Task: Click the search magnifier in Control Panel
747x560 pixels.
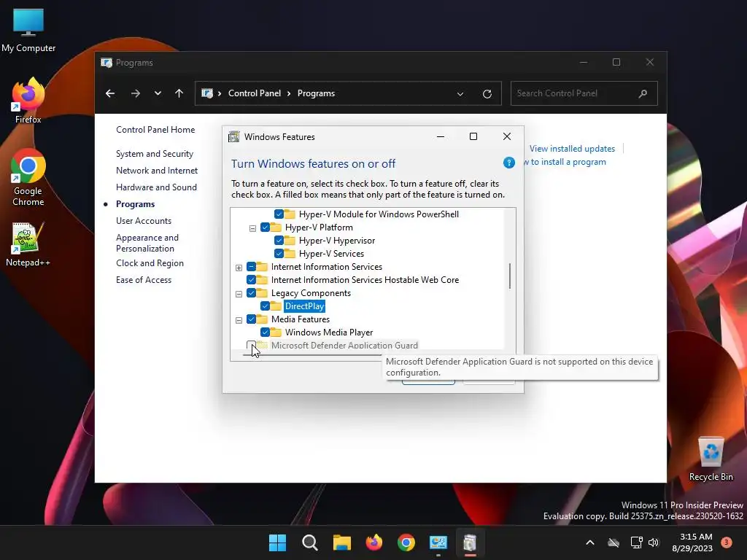Action: pyautogui.click(x=643, y=93)
